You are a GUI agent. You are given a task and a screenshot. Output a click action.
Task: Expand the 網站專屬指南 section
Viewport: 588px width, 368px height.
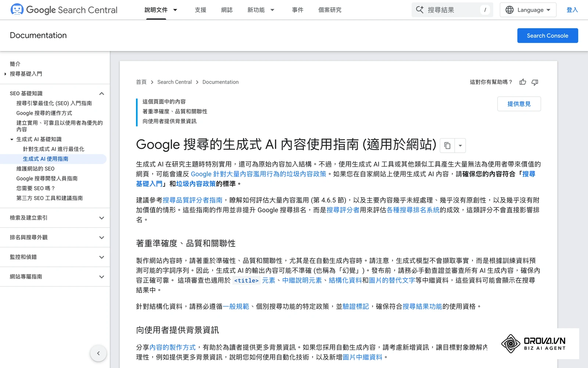(x=102, y=277)
